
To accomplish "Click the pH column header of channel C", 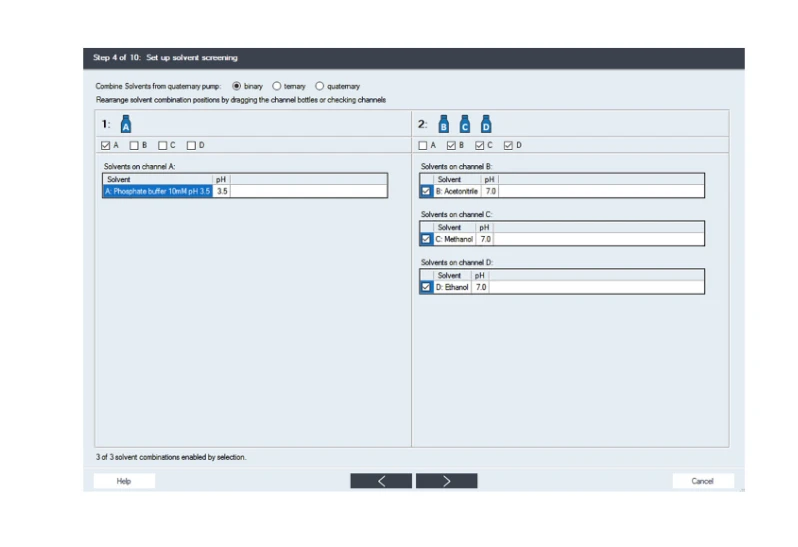I will coord(484,227).
